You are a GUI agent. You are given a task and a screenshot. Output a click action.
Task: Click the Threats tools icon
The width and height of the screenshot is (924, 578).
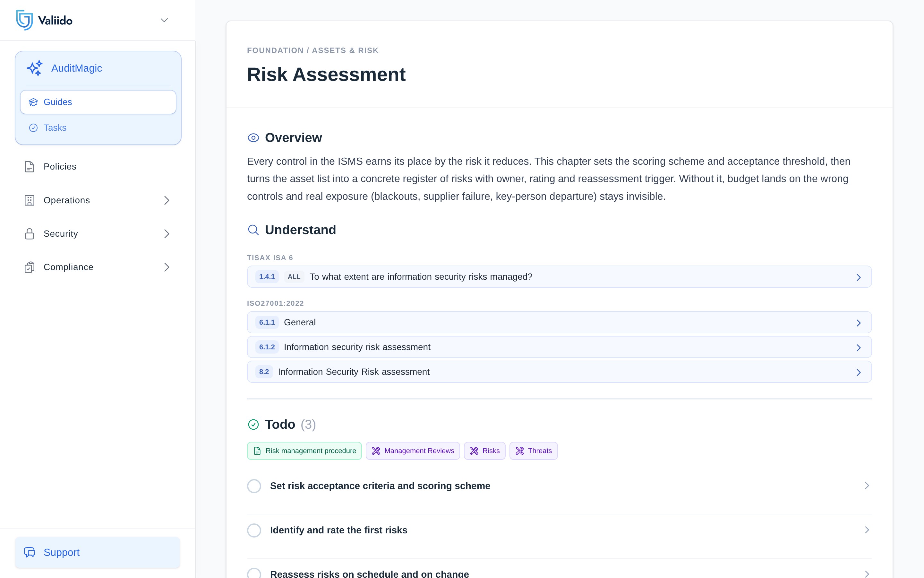pos(520,451)
